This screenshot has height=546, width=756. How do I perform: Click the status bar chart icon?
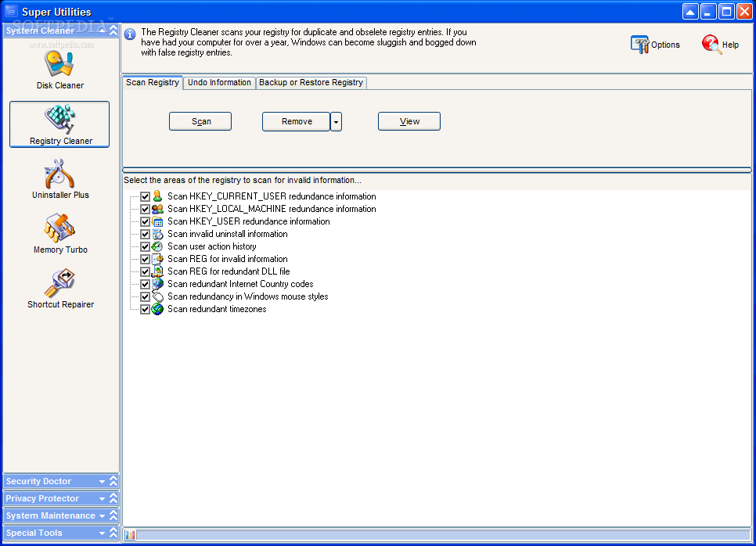coord(130,534)
